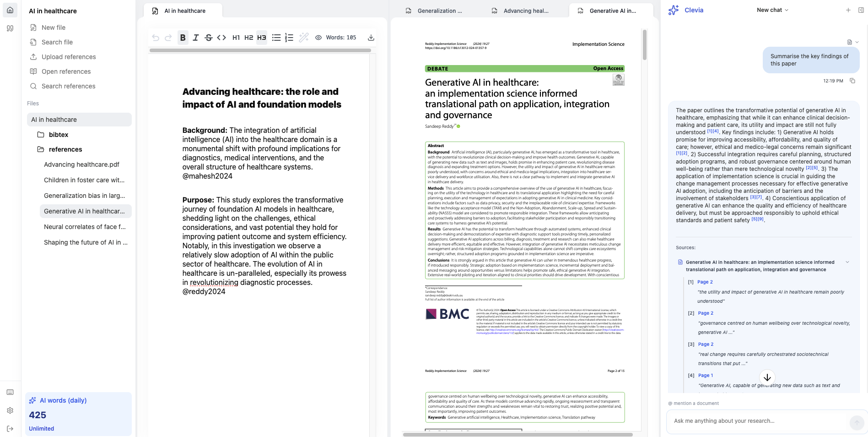The width and height of the screenshot is (868, 437).
Task: Click the AI magic wand tool
Action: [x=304, y=38]
